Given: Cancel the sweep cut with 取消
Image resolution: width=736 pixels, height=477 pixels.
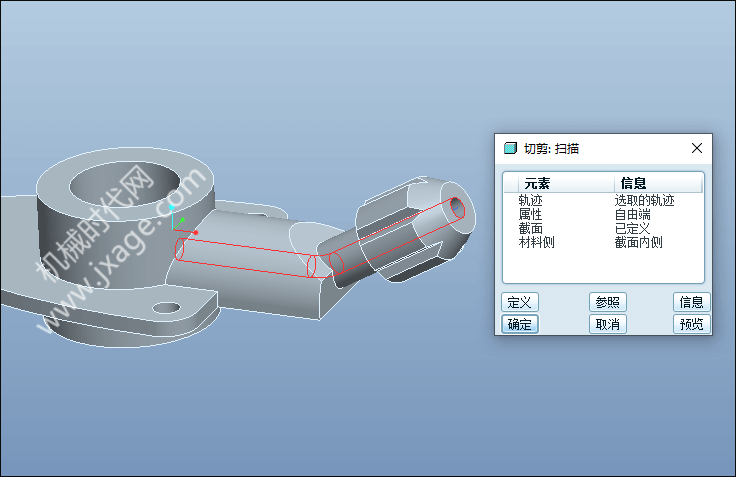Looking at the screenshot, I should pyautogui.click(x=608, y=324).
